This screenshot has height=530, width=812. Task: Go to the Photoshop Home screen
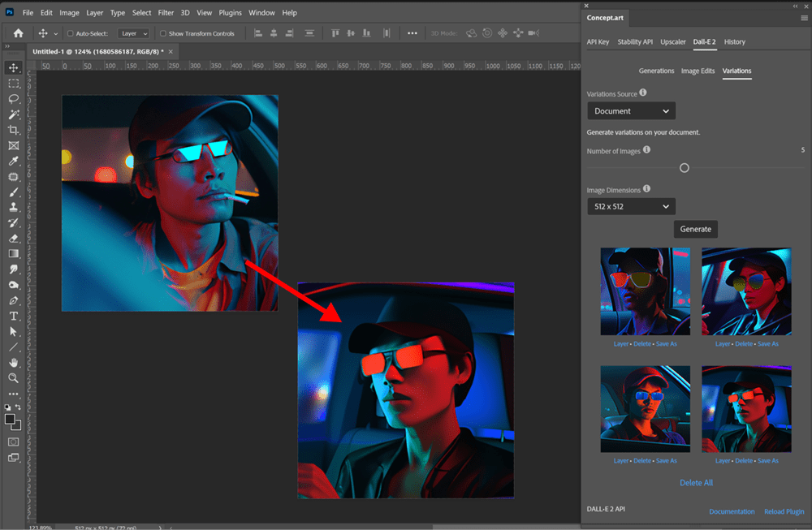pyautogui.click(x=18, y=33)
